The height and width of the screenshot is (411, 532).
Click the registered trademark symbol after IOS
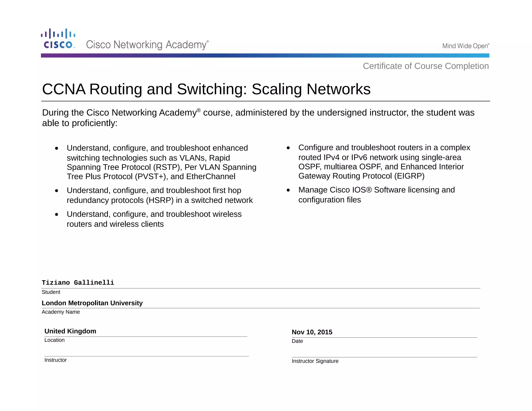(x=369, y=190)
